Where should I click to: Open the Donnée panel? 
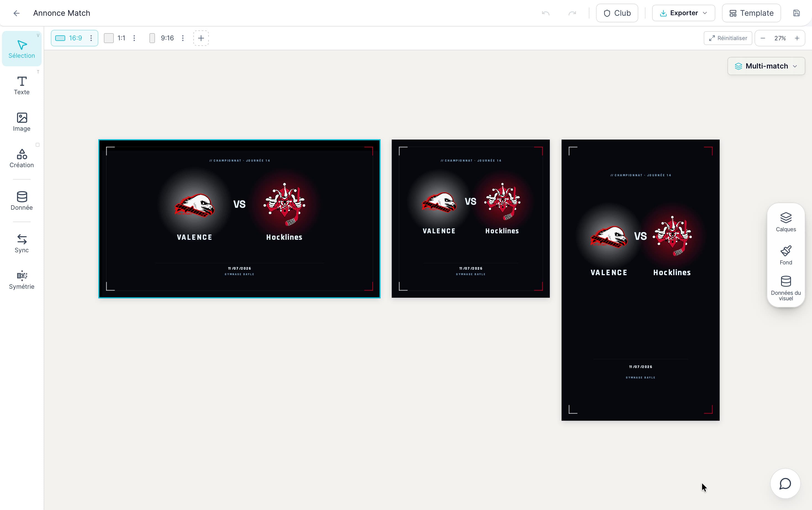click(x=22, y=201)
